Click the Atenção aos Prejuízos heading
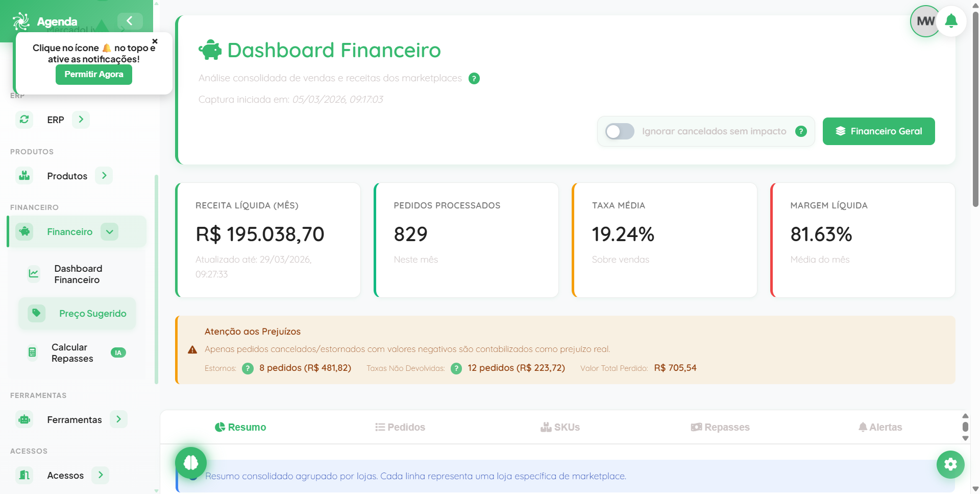The image size is (980, 494). click(253, 332)
